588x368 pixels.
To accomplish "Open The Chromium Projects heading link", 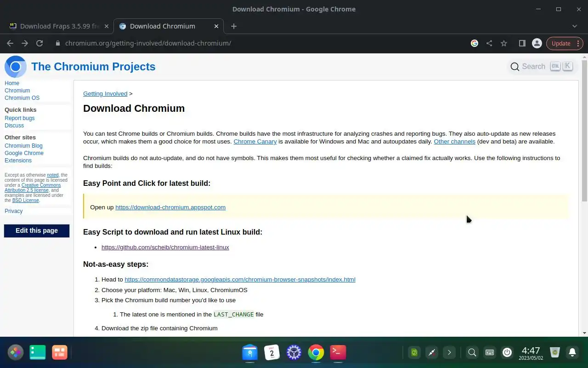I will [93, 67].
